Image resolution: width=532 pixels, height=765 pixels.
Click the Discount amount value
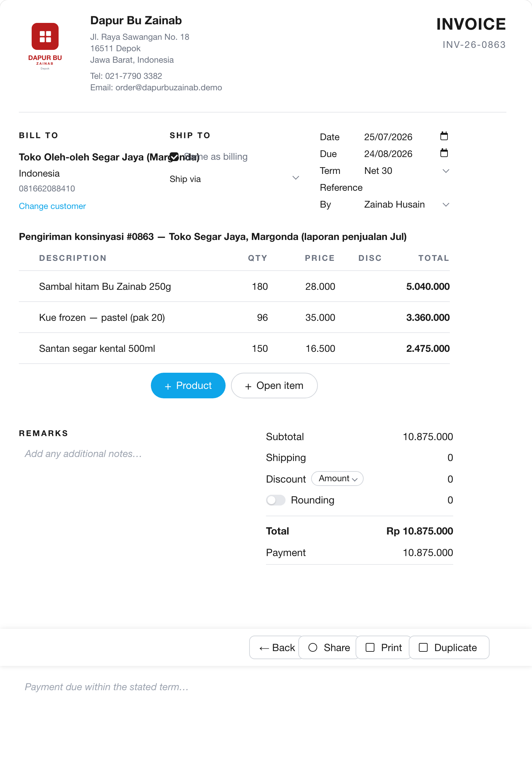(x=450, y=479)
